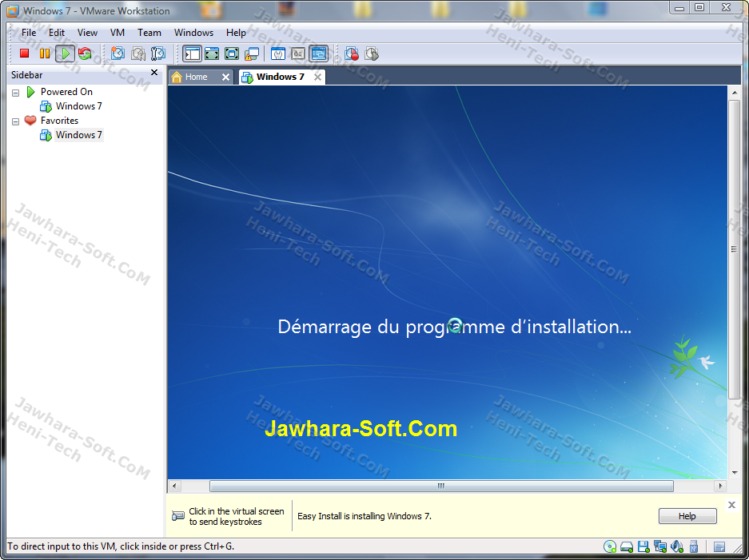749x560 pixels.
Task: Click the floppy drive status icon
Action: [643, 546]
